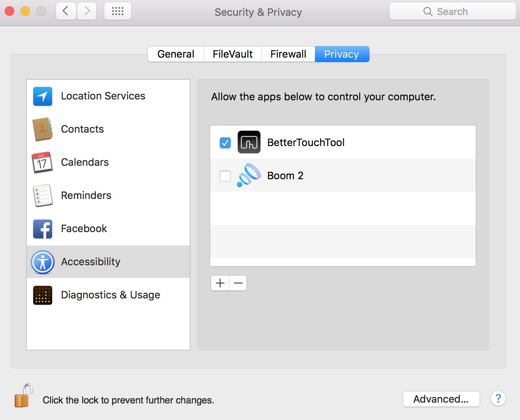Select the Facebook icon
The height and width of the screenshot is (420, 520).
coord(43,229)
